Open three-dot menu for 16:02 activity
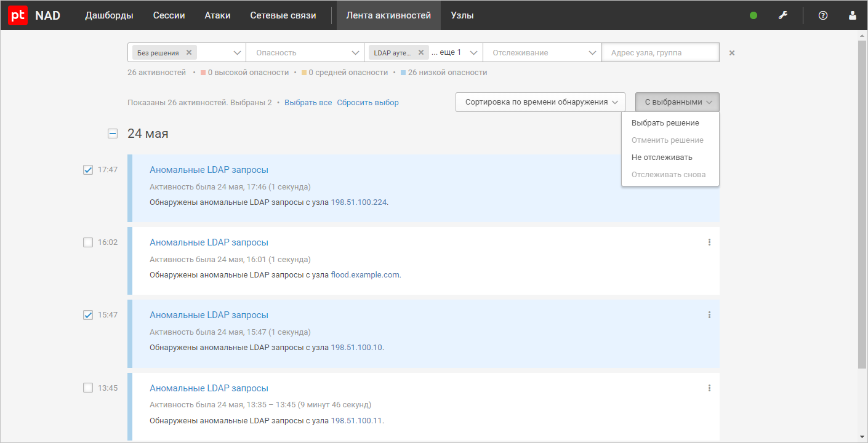 [709, 242]
